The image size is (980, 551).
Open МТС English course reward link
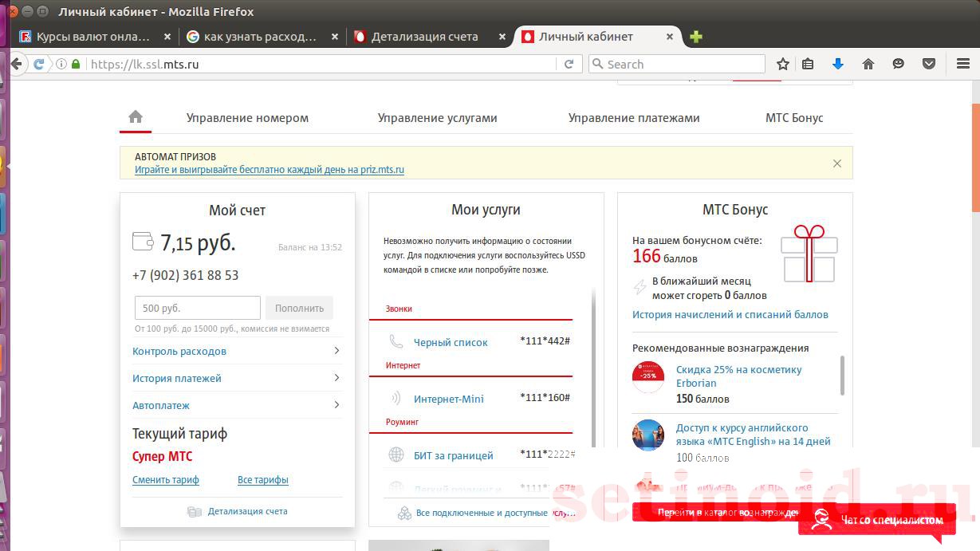click(754, 435)
